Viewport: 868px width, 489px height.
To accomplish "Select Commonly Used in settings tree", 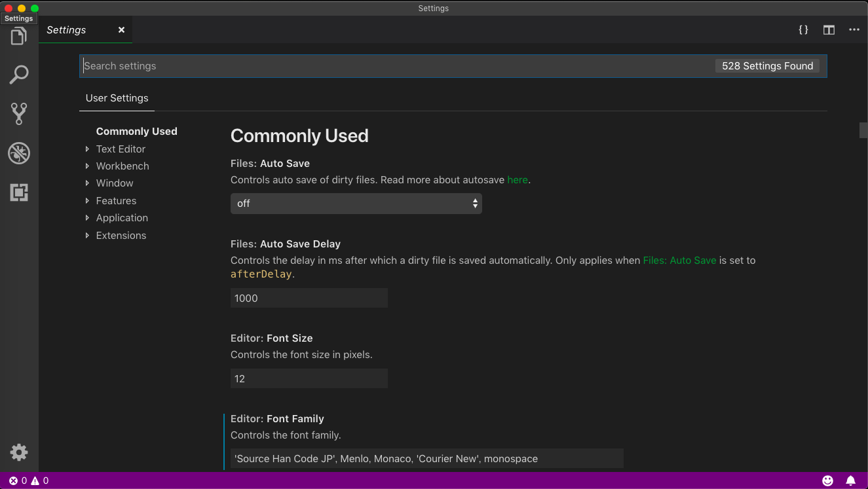I will pos(136,132).
